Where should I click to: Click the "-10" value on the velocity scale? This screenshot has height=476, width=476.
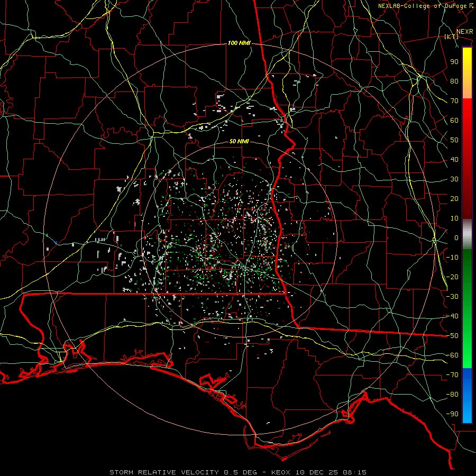point(452,258)
